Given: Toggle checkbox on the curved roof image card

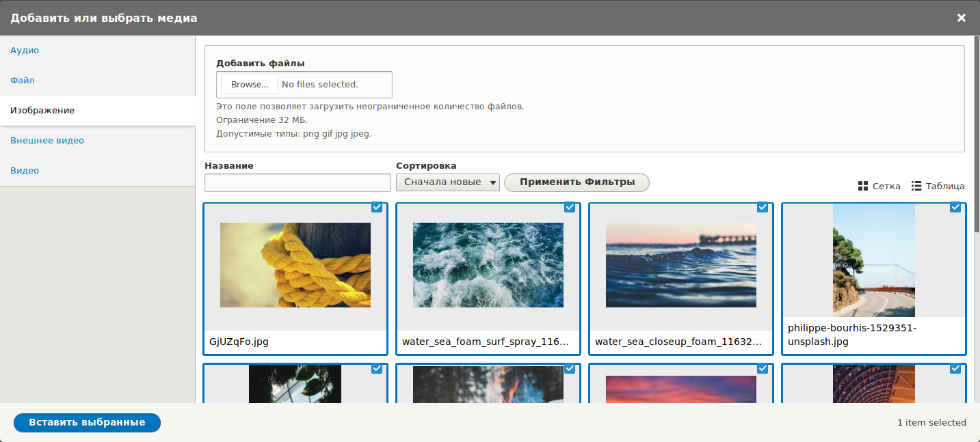Looking at the screenshot, I should (x=955, y=369).
